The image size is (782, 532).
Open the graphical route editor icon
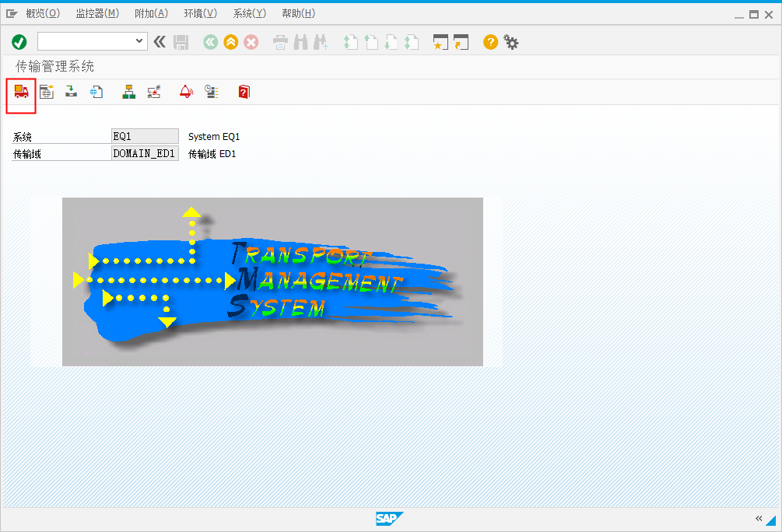(153, 91)
